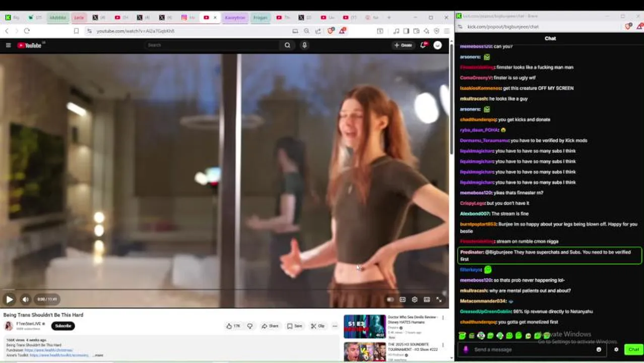Open the F1nn5terLIVE channel name

[29, 324]
